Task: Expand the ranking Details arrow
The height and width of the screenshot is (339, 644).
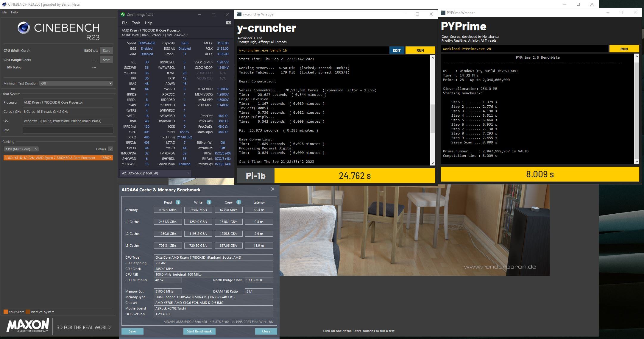Action: (110, 149)
